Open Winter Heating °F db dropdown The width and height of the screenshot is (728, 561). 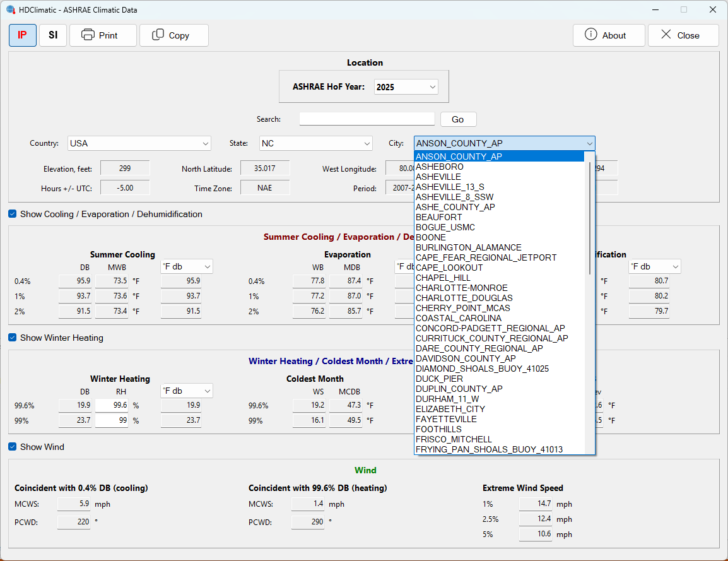[x=187, y=391]
